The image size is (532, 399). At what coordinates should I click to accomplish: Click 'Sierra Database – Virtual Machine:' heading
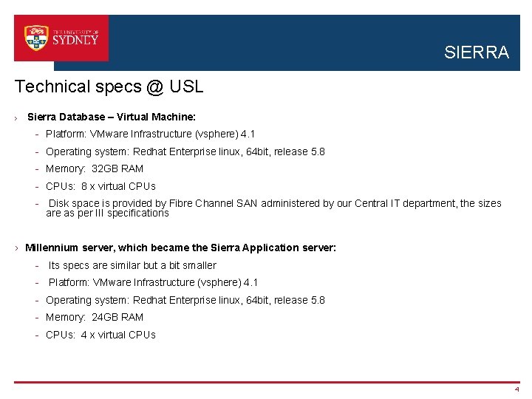click(112, 117)
